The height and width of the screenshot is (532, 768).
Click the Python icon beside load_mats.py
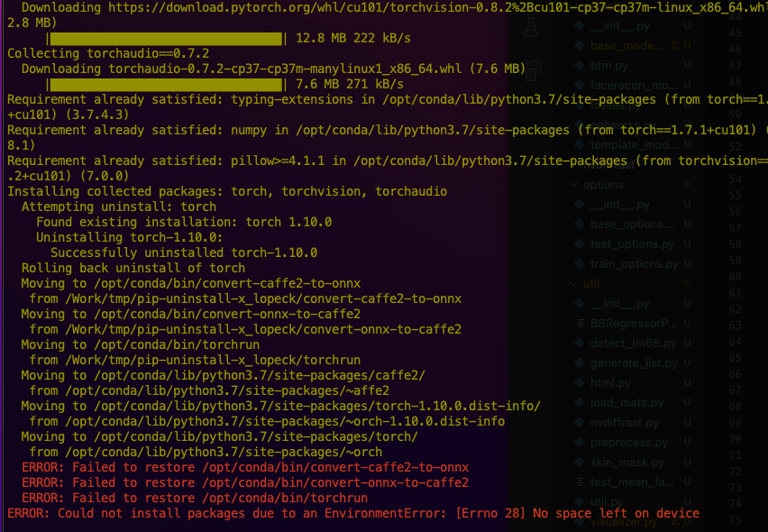click(579, 402)
